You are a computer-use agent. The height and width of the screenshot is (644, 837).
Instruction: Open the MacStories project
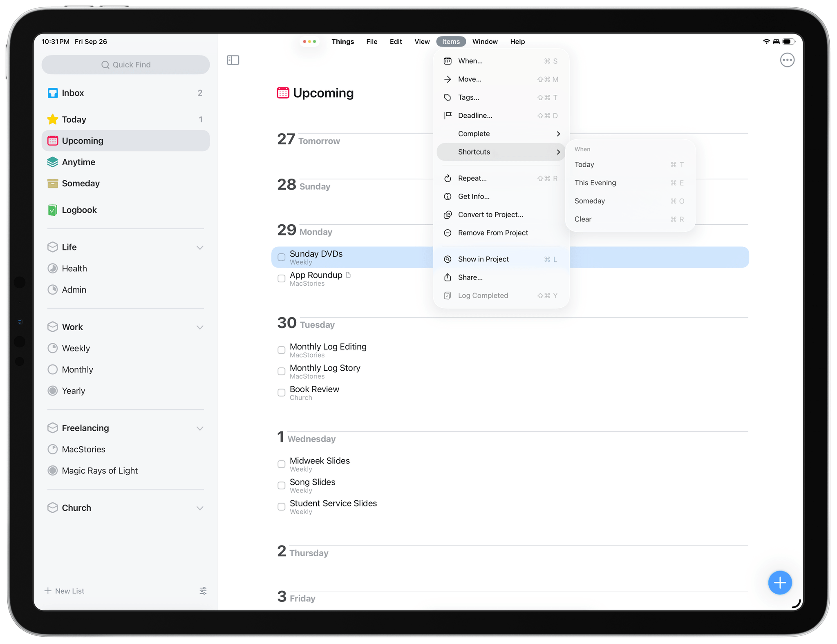pyautogui.click(x=83, y=449)
